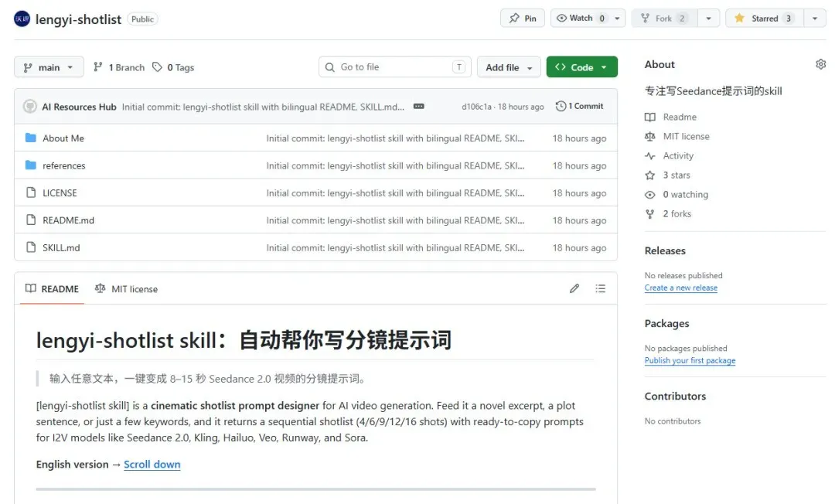Image resolution: width=835 pixels, height=504 pixels.
Task: View the 2 forks link
Action: [x=677, y=214]
